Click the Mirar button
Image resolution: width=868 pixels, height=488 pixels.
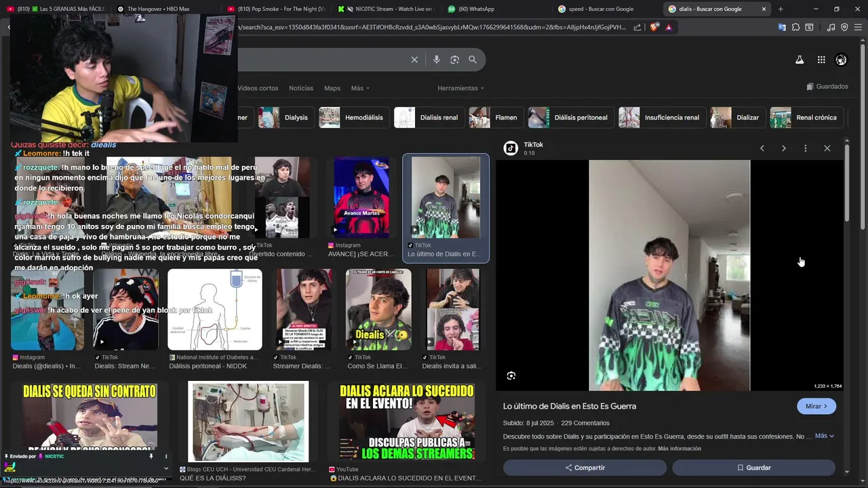(x=816, y=406)
